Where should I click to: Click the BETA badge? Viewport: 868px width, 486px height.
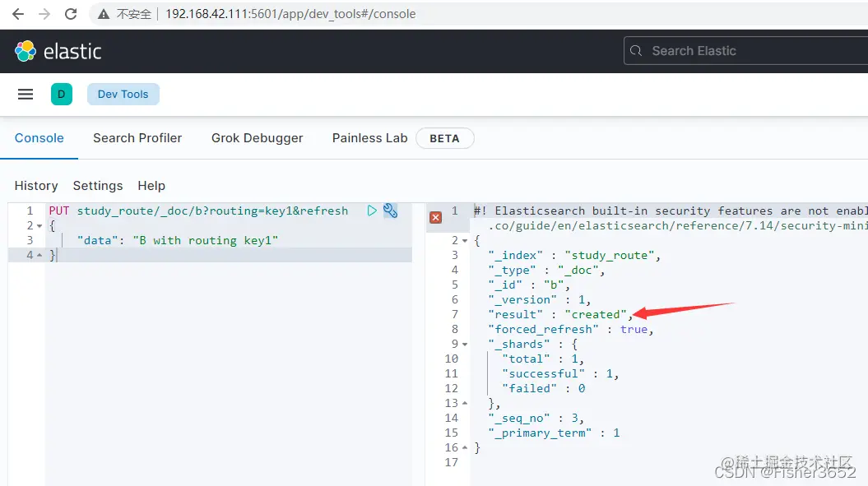444,138
